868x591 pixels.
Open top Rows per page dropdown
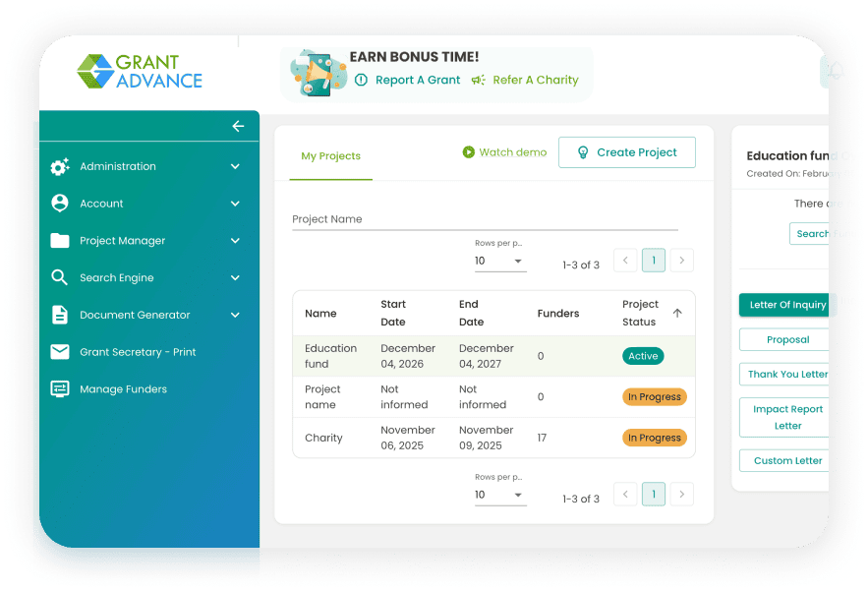pyautogui.click(x=500, y=261)
